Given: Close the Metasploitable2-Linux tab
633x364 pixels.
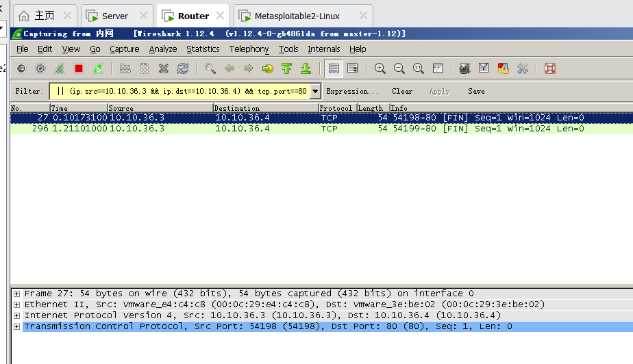Looking at the screenshot, I should click(363, 16).
